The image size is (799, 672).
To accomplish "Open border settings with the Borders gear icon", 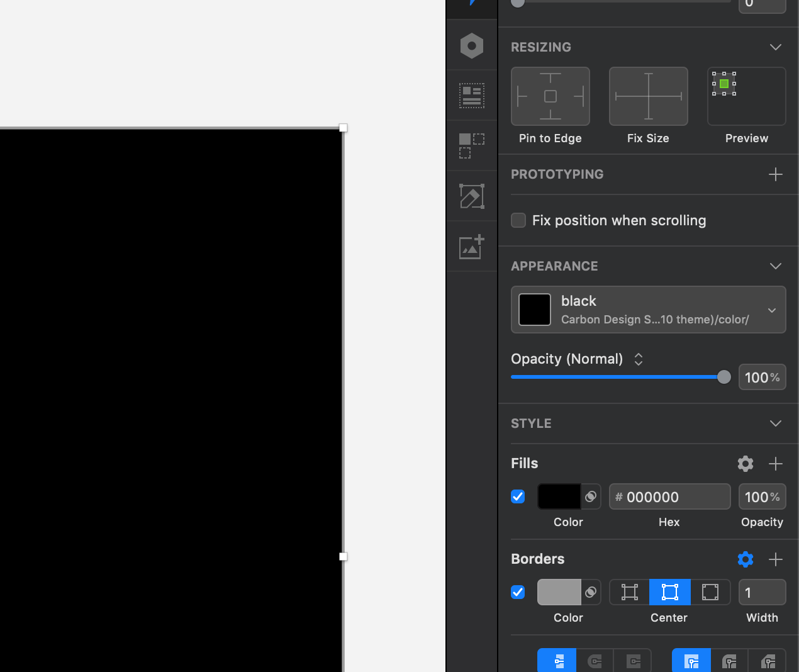I will 745,559.
